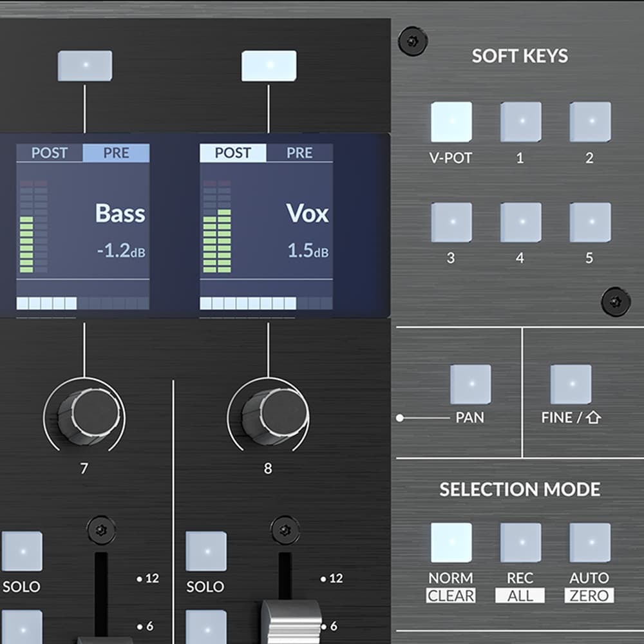Click the Vox 1.5dB value

pyautogui.click(x=308, y=251)
